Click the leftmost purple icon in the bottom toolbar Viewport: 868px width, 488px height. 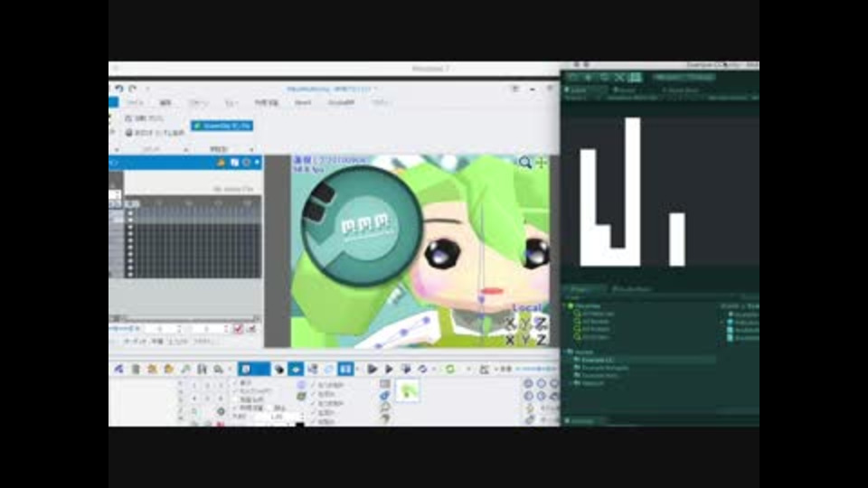pos(119,369)
